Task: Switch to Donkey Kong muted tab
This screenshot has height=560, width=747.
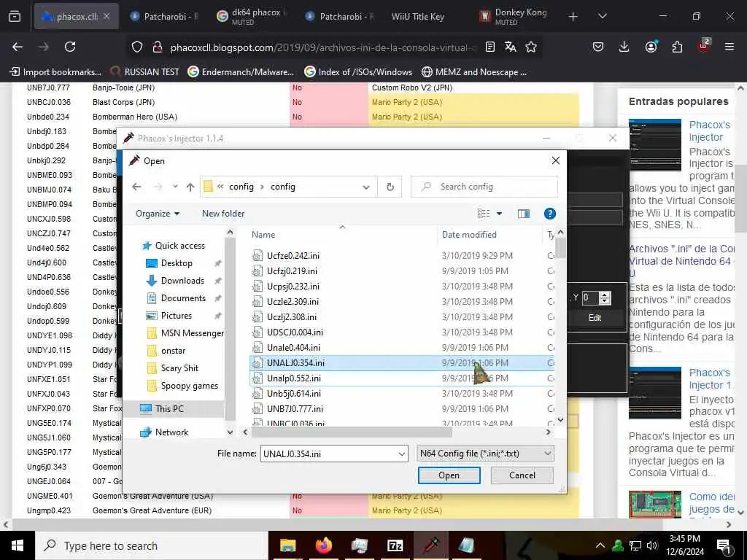Action: tap(514, 16)
